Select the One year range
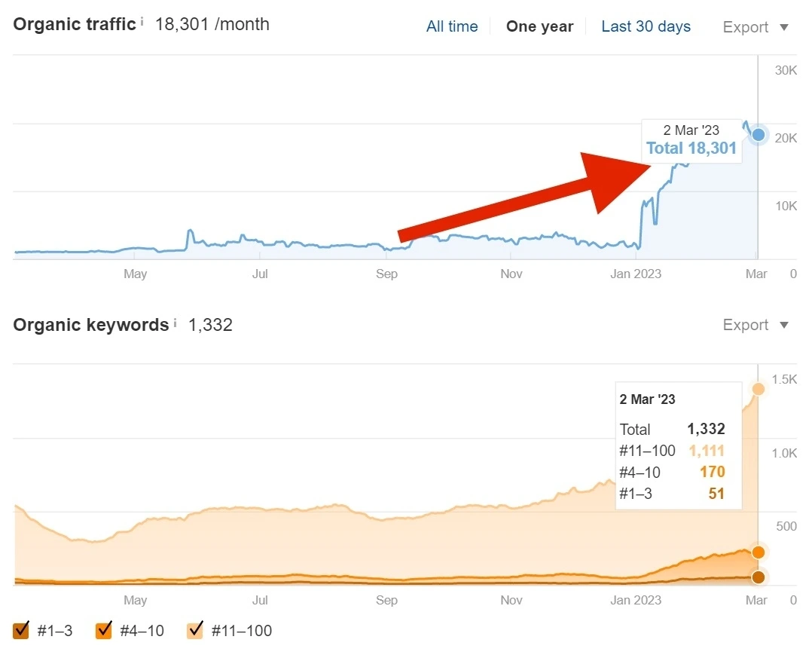Viewport: 812px width, 661px height. [539, 26]
